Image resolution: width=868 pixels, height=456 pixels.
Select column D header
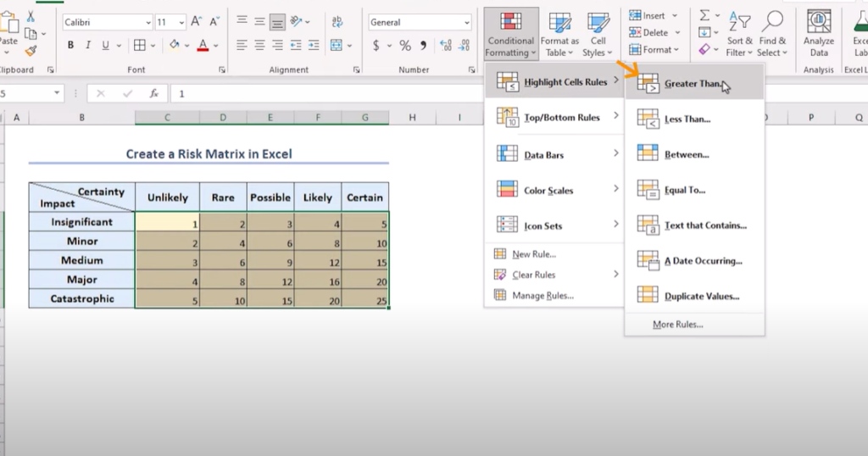pyautogui.click(x=223, y=117)
